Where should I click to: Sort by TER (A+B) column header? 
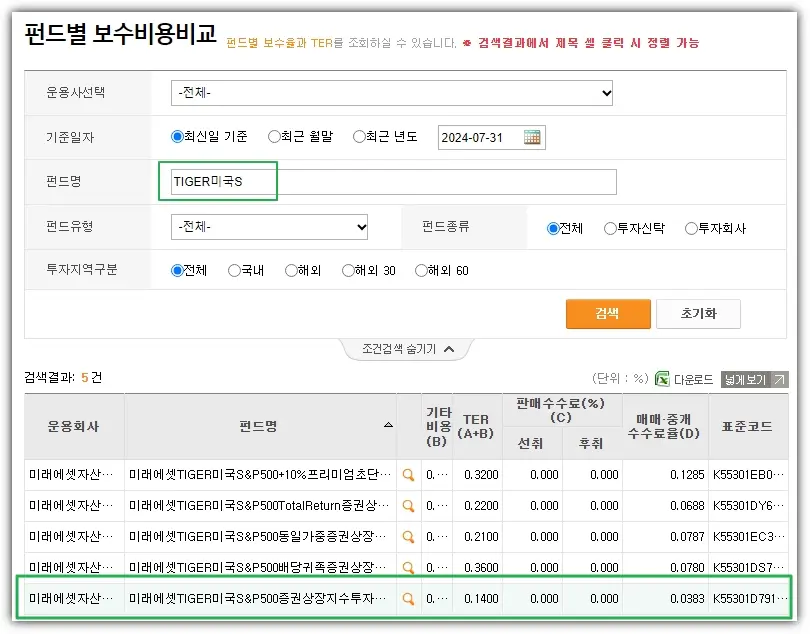[476, 426]
